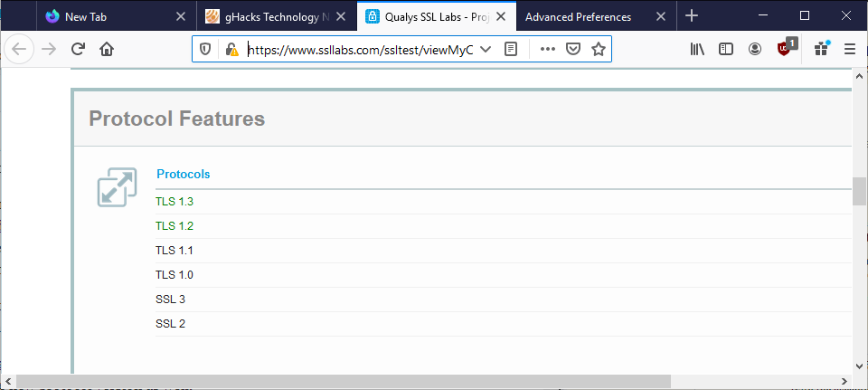The image size is (868, 390).
Task: Expand the address bar history dropdown
Action: [486, 49]
